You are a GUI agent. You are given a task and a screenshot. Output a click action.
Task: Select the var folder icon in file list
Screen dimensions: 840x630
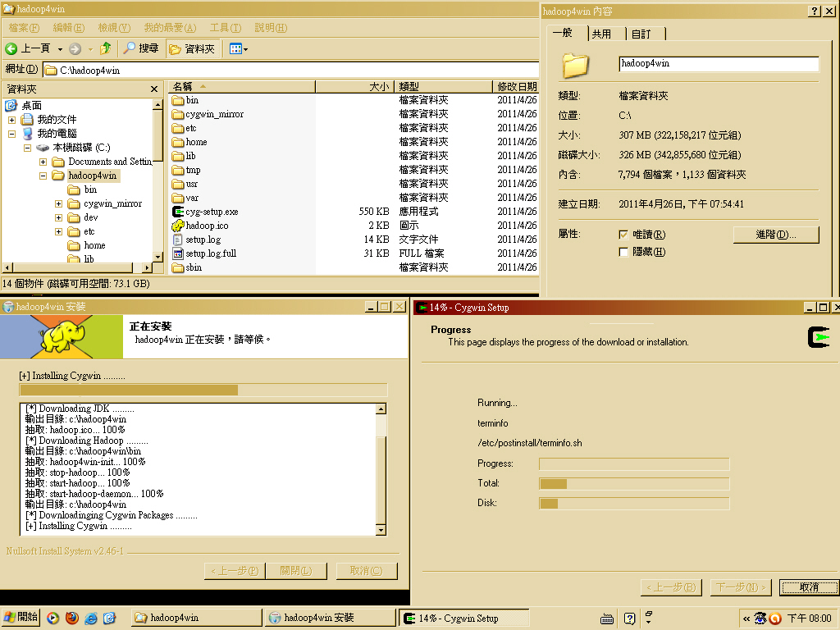coord(178,198)
